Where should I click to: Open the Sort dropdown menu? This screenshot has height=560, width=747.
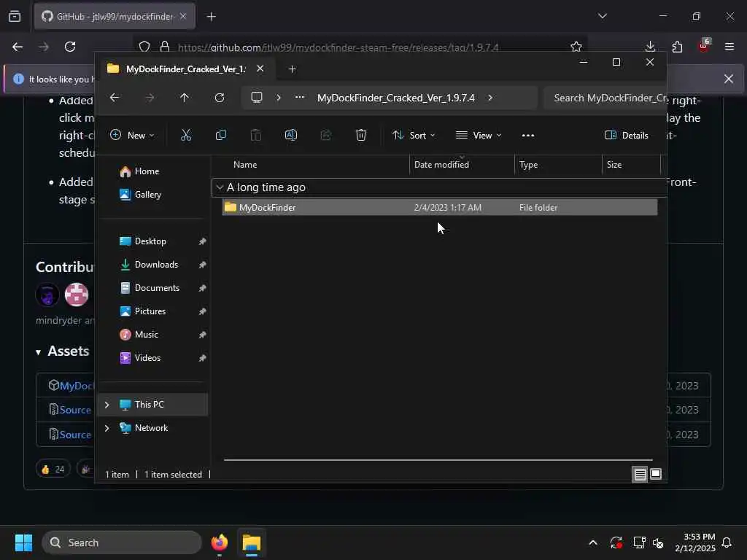[414, 135]
